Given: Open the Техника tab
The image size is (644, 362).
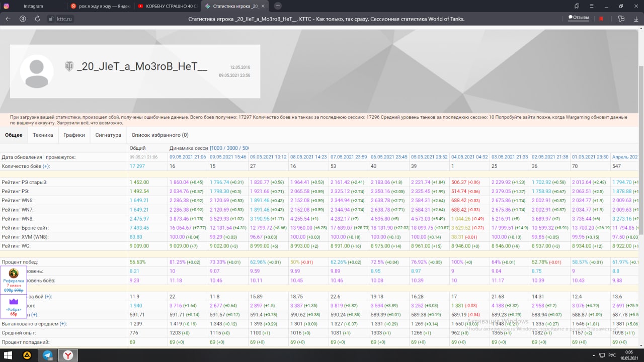Looking at the screenshot, I should (x=43, y=135).
